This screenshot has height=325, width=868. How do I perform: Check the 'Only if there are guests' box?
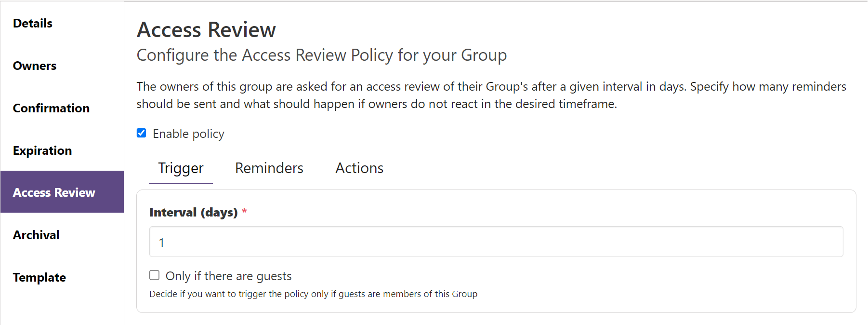coord(155,275)
